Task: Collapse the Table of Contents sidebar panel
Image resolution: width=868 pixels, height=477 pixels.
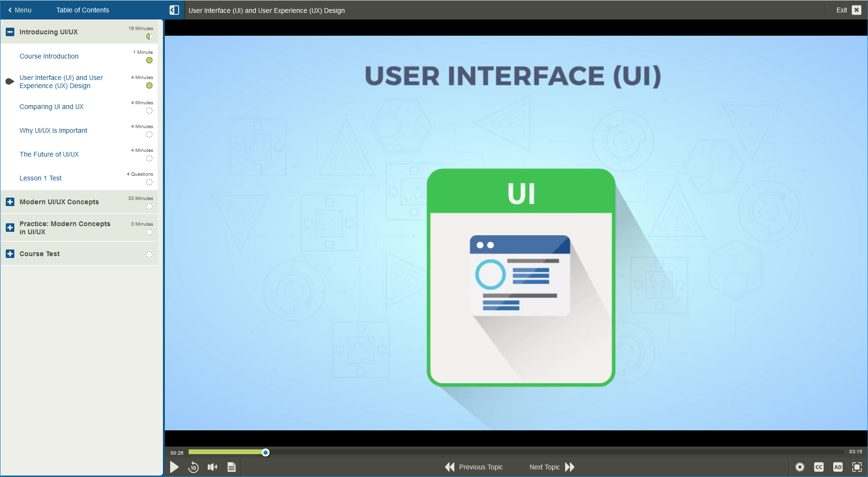Action: coord(174,10)
